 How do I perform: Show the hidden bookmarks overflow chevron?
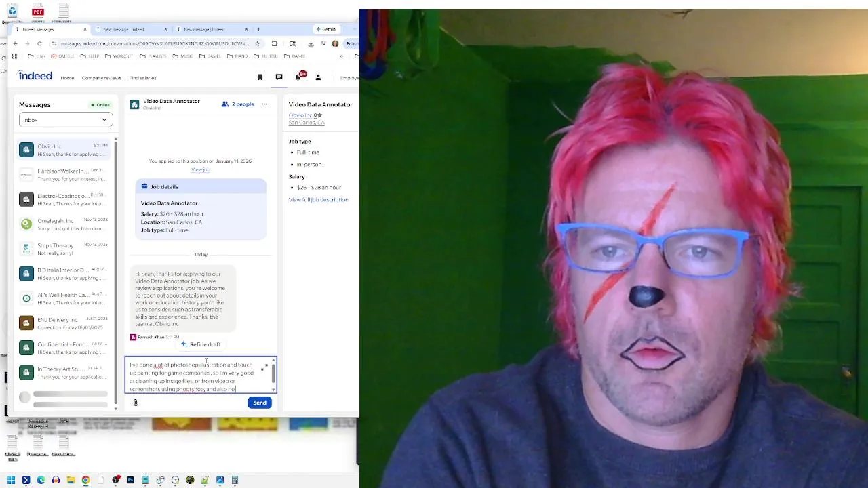(341, 56)
